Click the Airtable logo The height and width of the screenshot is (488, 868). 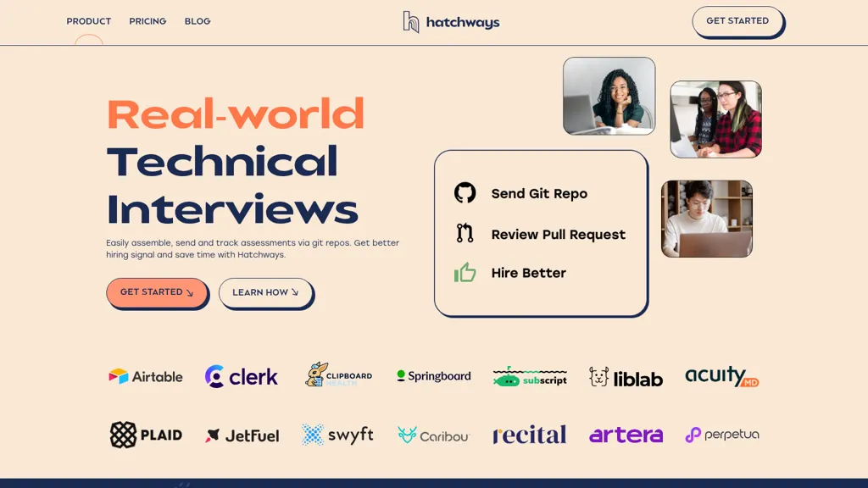pos(146,377)
